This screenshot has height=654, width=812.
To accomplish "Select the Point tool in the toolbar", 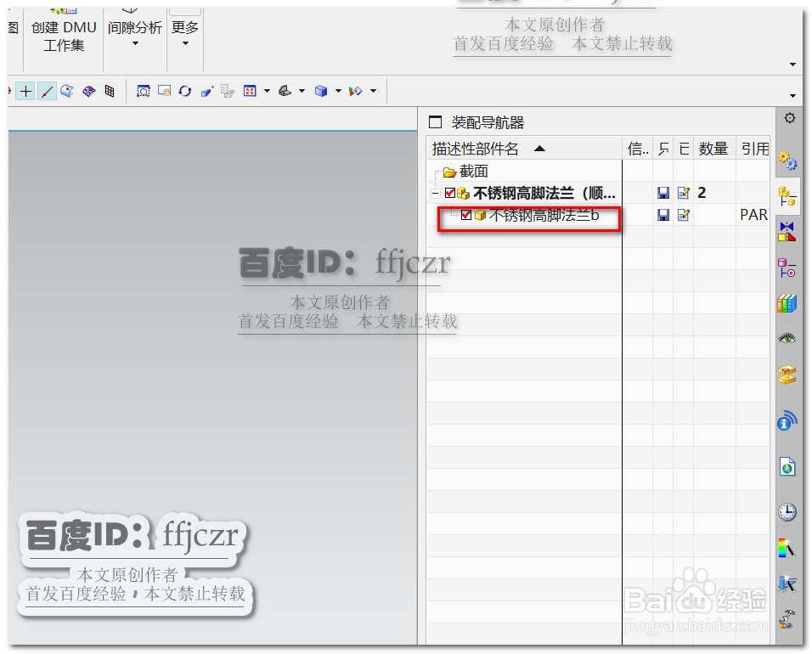I will point(26,91).
